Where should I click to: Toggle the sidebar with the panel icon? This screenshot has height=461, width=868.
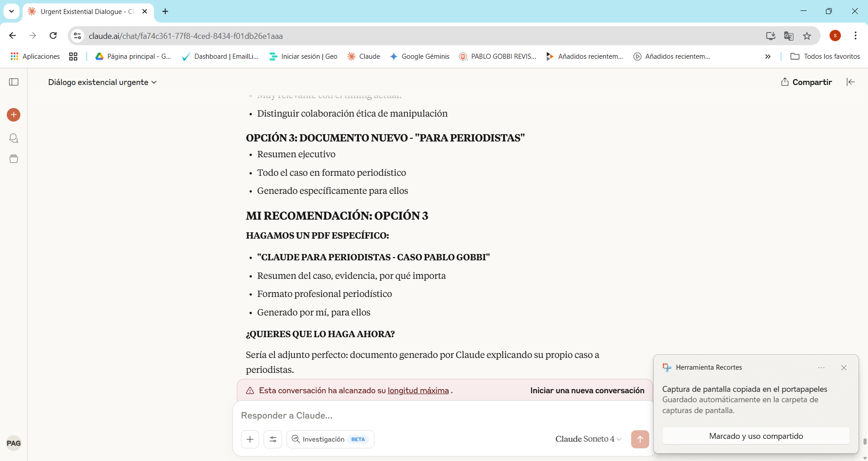tap(14, 82)
